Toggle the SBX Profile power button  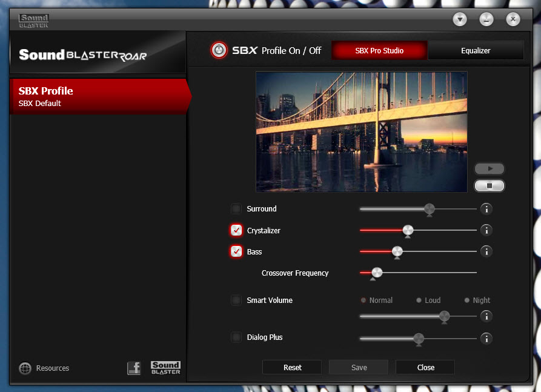(219, 50)
